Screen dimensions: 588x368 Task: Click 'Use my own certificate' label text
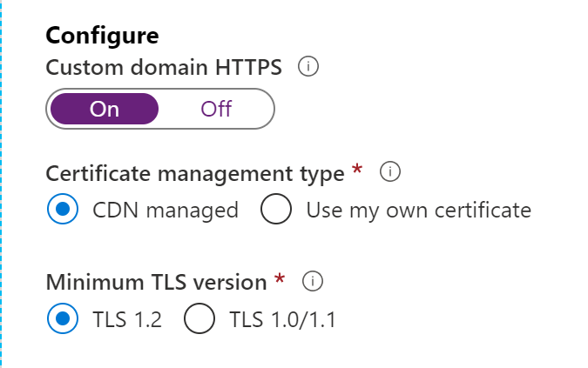pyautogui.click(x=418, y=210)
